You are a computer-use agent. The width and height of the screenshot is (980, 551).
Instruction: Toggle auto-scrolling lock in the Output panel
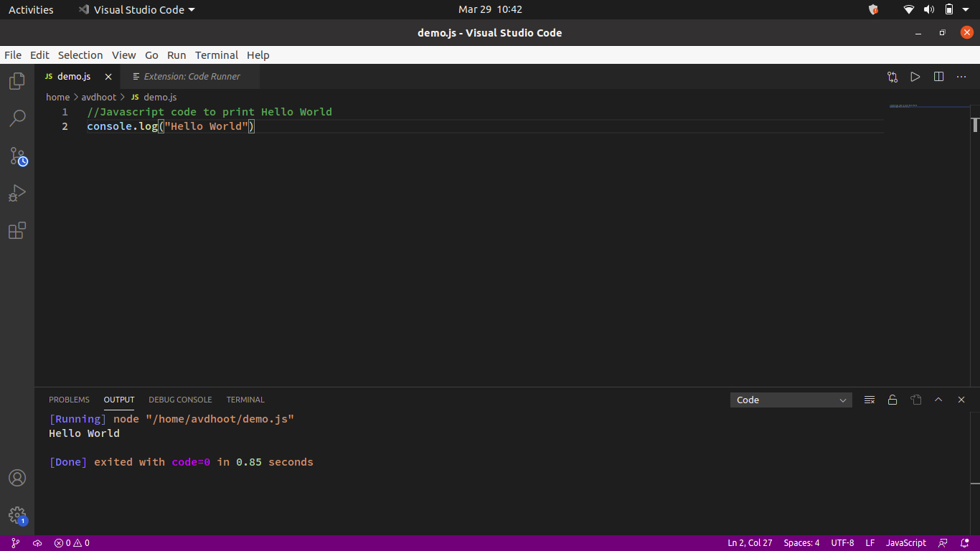(x=892, y=400)
